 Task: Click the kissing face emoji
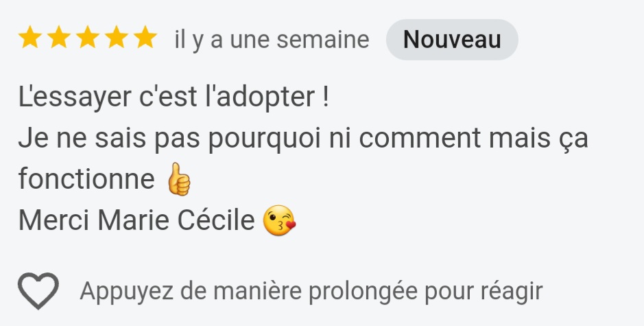pos(279,221)
